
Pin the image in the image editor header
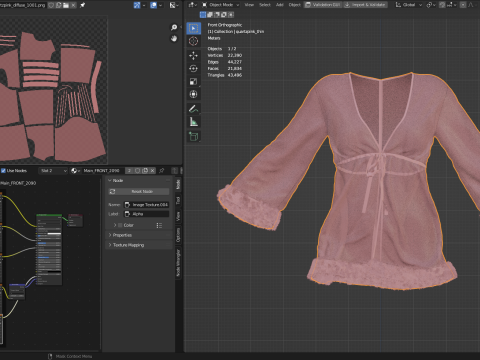coord(82,5)
